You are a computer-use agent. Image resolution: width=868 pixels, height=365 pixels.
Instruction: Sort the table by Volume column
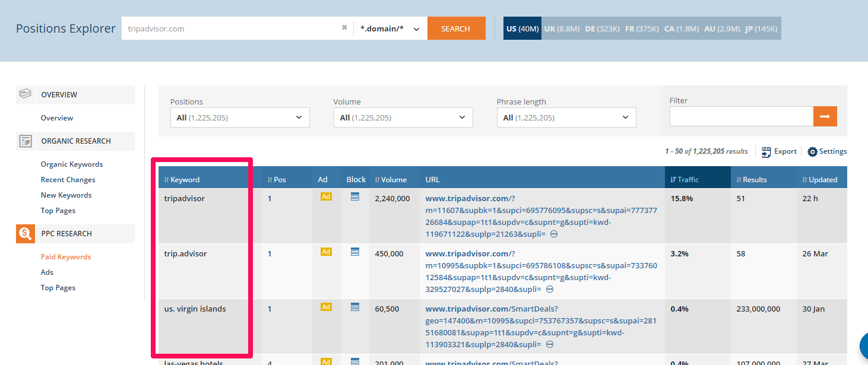tap(391, 180)
